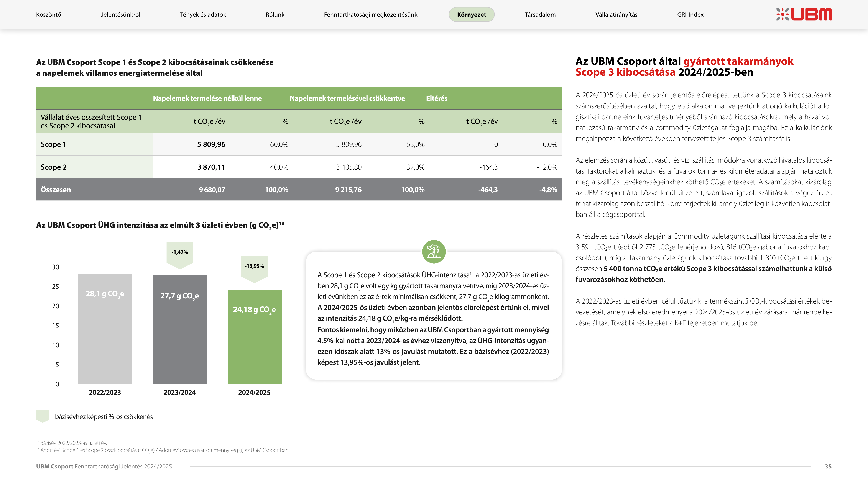Click Napelemek termelésével csökkentve header
Screen dimensions: 868x488
click(x=347, y=98)
